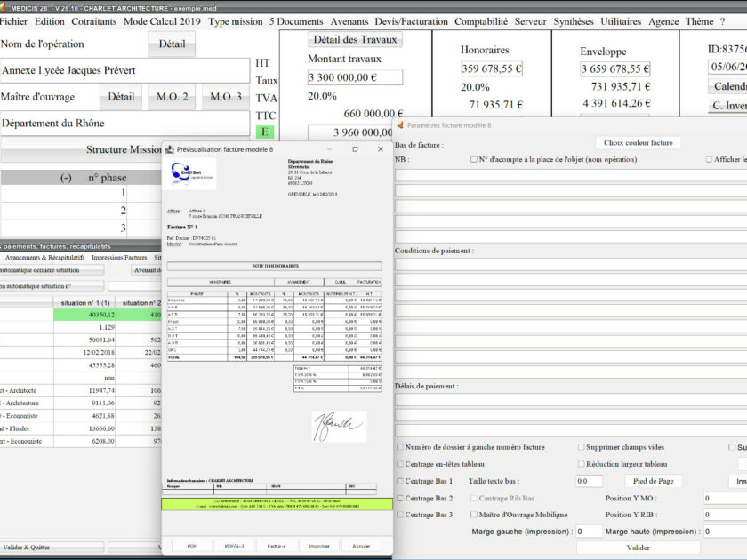Click the date cell 12/02/2018

click(x=84, y=352)
